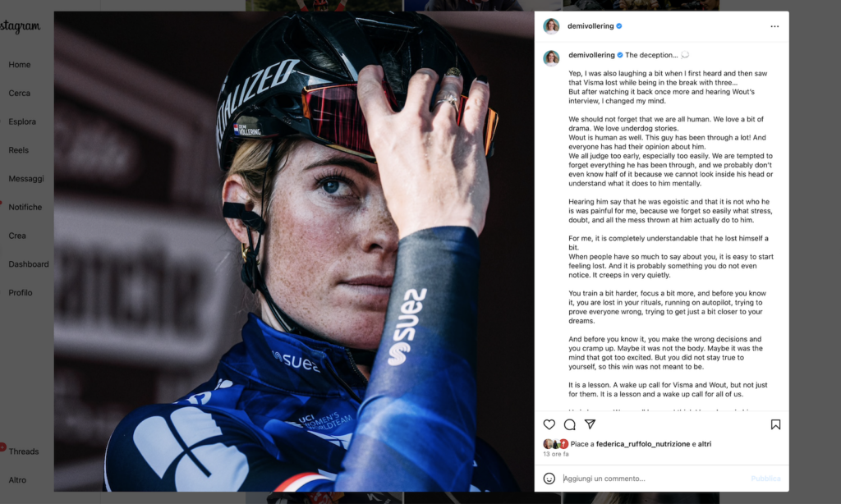Screen dimensions: 841x504
Task: Like the post with the heart icon
Action: tap(549, 424)
